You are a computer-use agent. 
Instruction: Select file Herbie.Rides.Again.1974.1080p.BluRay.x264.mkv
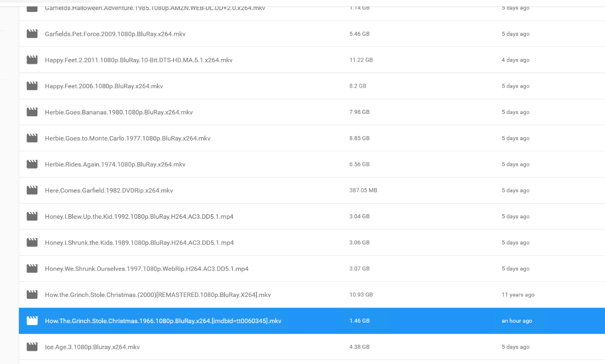point(115,164)
